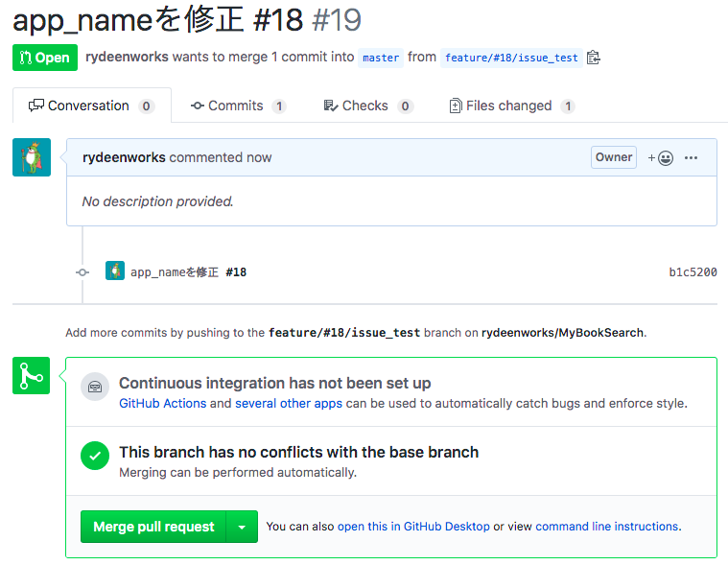Open issue #18 link in commit row
Image resolution: width=728 pixels, height=565 pixels.
(236, 272)
